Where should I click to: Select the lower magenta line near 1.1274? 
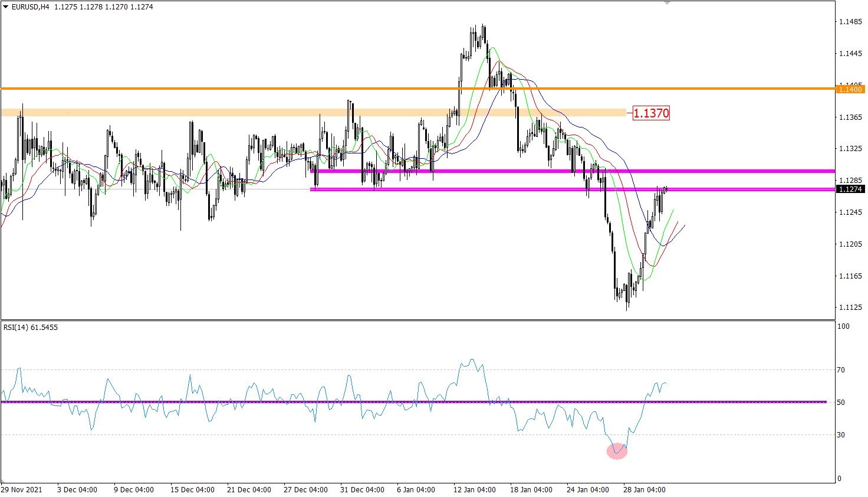(572, 189)
